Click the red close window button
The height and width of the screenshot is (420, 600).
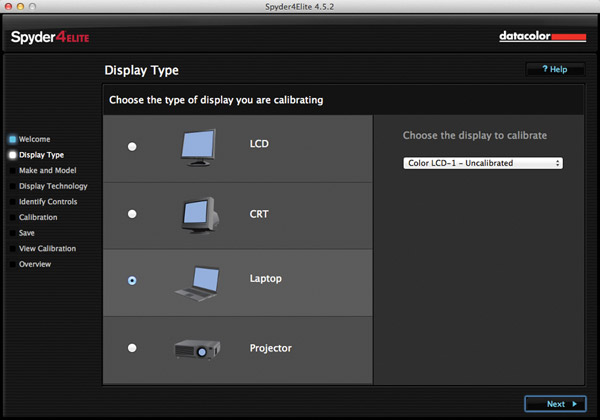[x=8, y=6]
